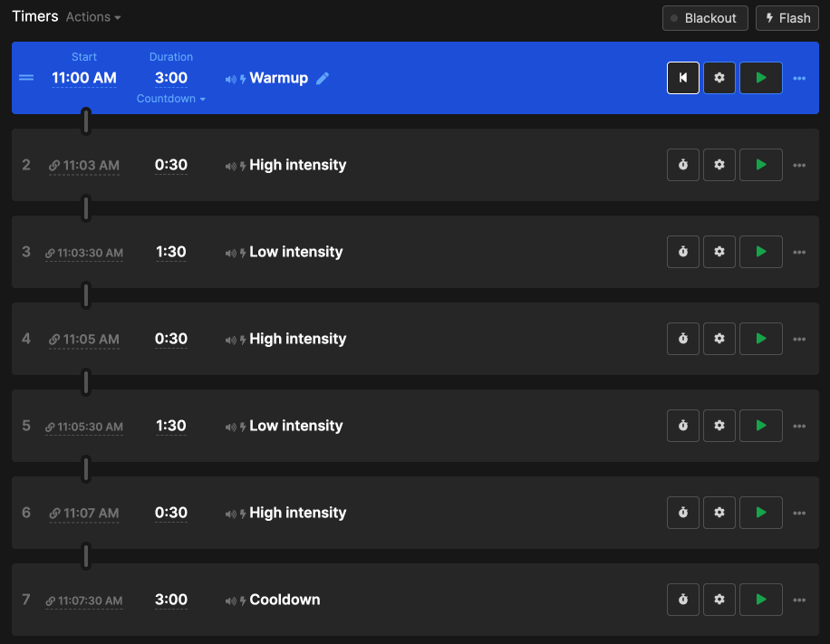Image resolution: width=830 pixels, height=644 pixels.
Task: Click connector link between timers 3 and 4
Action: pyautogui.click(x=86, y=295)
